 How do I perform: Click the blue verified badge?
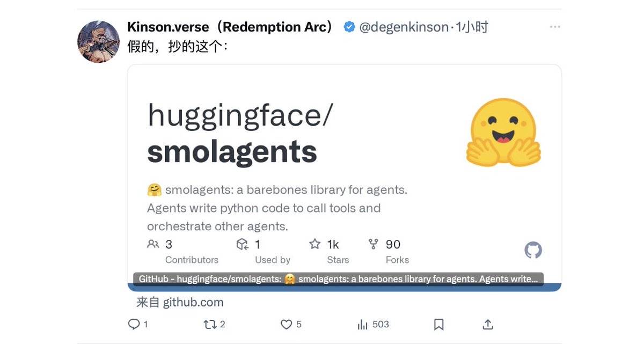tap(349, 27)
